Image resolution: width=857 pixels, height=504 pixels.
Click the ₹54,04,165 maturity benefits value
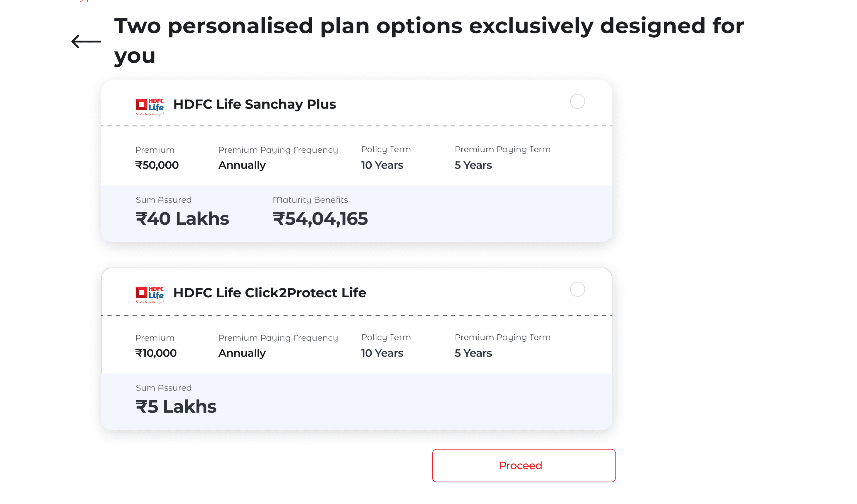pos(320,219)
